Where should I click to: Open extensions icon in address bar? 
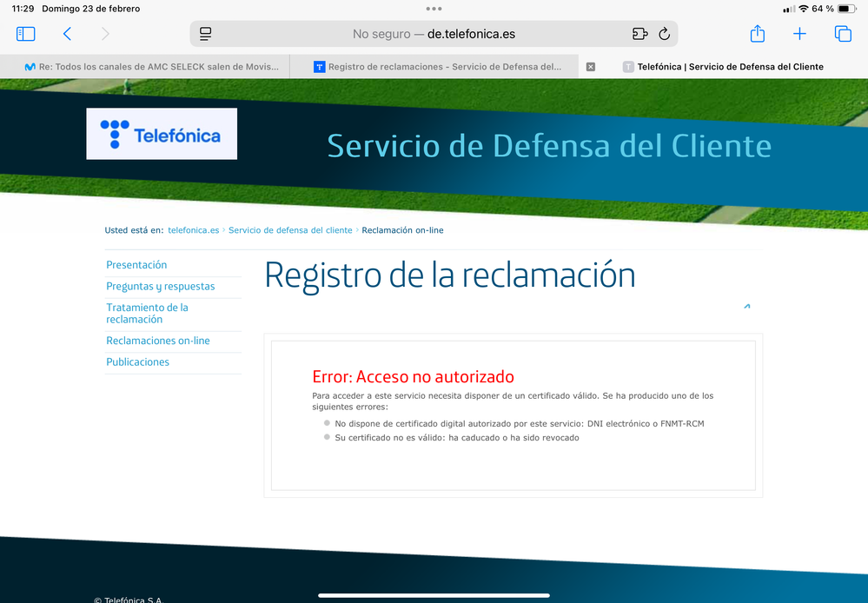click(x=639, y=34)
